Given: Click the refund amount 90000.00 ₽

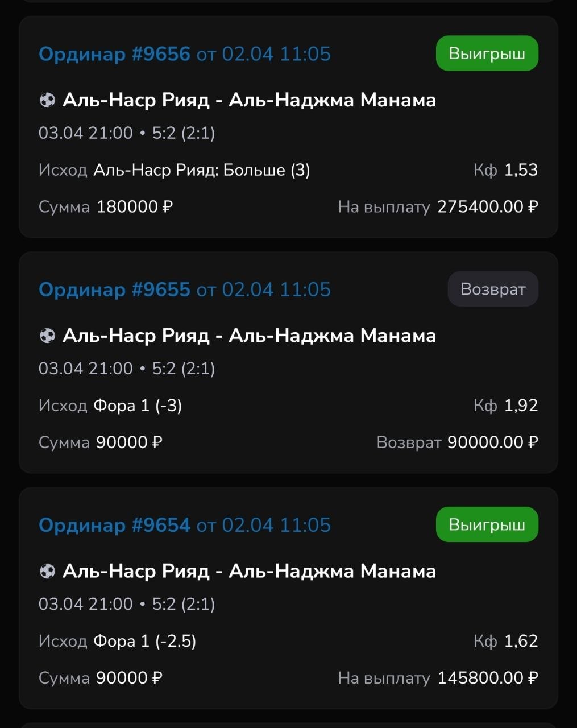Looking at the screenshot, I should tap(492, 442).
